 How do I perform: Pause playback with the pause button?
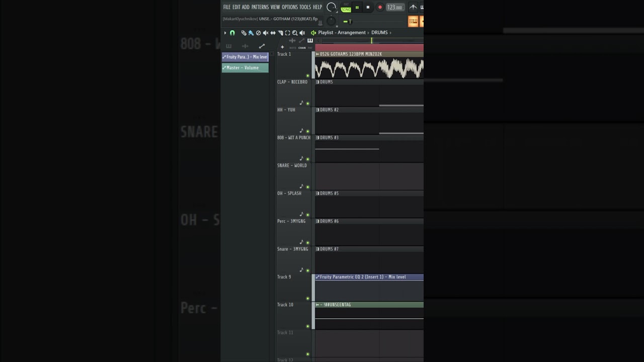tap(357, 7)
